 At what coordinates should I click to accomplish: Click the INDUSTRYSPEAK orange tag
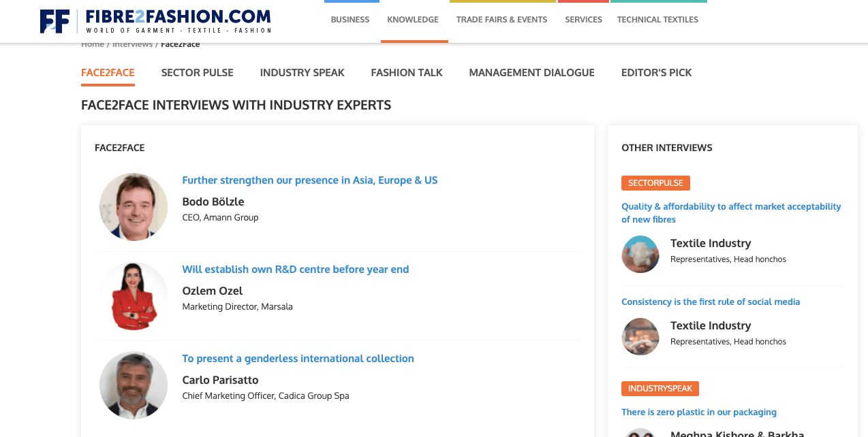(660, 389)
